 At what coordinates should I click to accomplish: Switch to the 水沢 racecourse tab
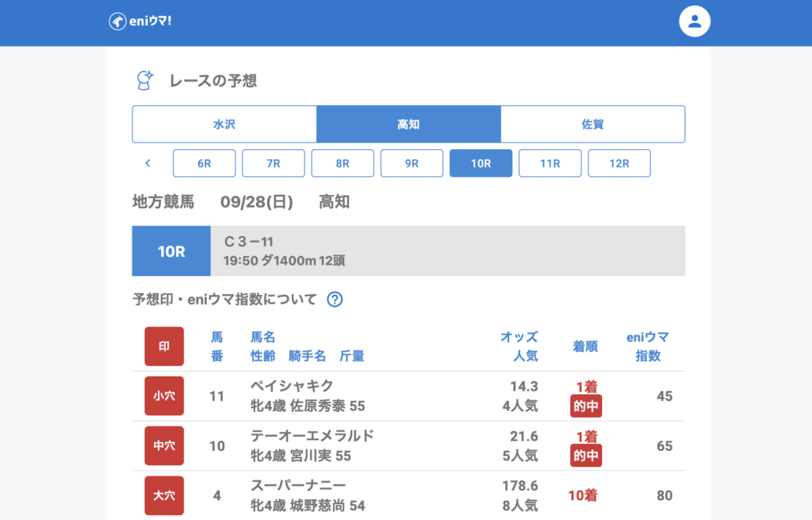click(x=224, y=124)
